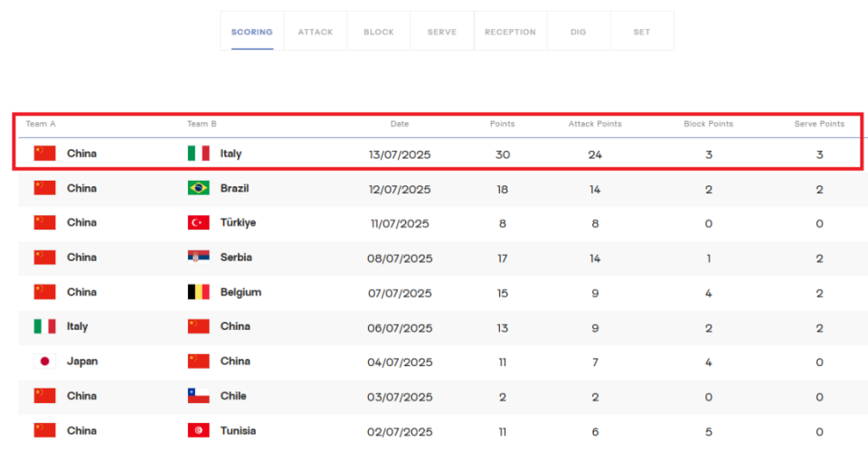Viewport: 868px width, 460px height.
Task: Select the Serve tab
Action: [x=442, y=32]
